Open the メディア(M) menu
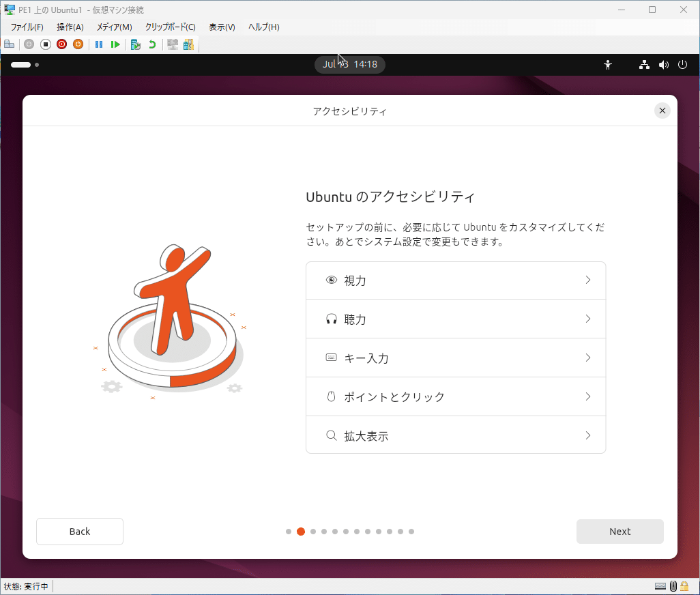This screenshot has width=700, height=595. (x=115, y=27)
